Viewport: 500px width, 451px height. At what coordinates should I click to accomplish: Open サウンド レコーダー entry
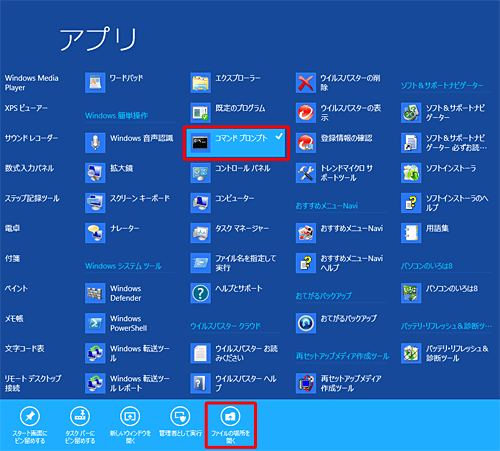(x=31, y=138)
